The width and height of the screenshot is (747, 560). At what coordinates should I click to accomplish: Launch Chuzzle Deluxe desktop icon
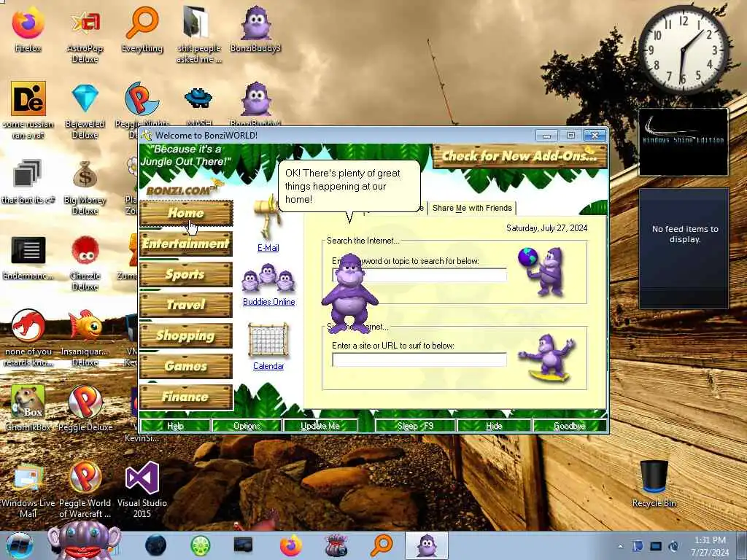85,262
